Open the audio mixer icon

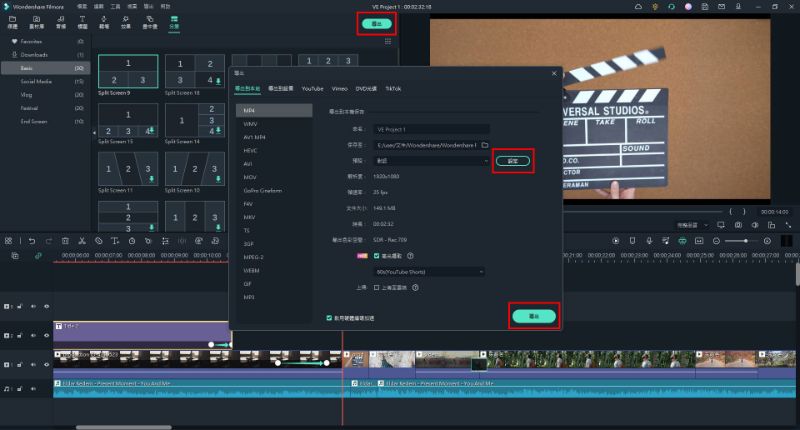click(x=665, y=241)
